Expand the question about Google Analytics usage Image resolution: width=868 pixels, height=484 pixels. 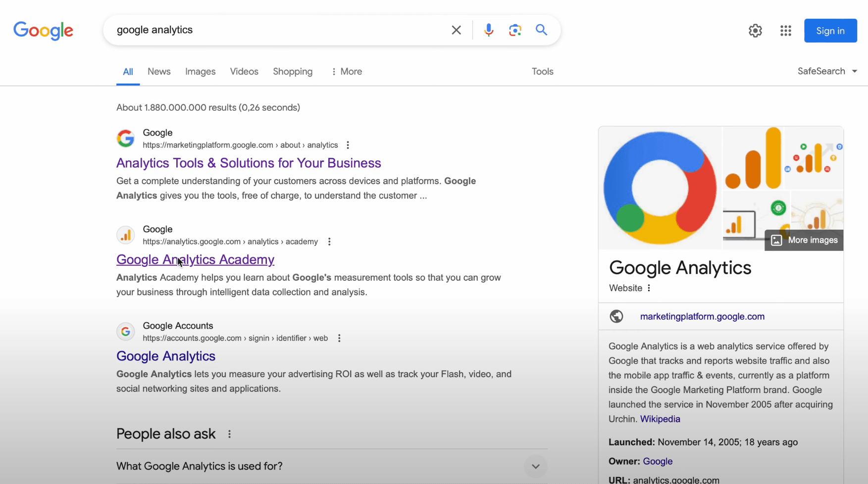(535, 466)
